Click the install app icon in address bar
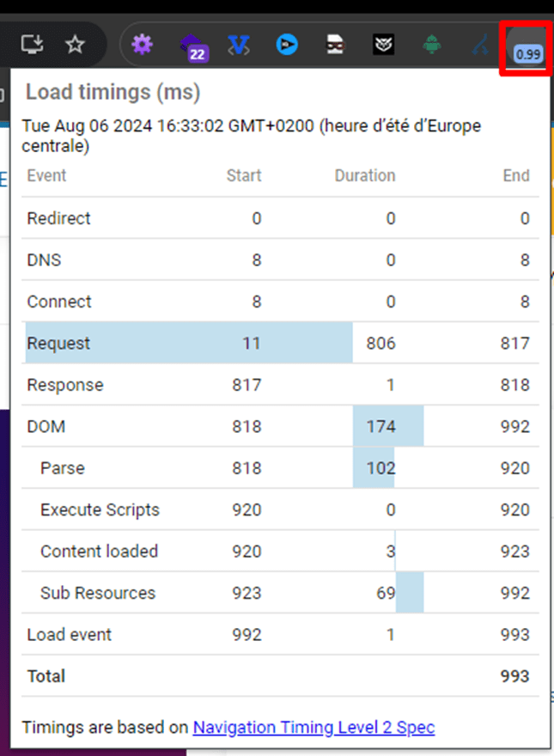 tap(33, 44)
